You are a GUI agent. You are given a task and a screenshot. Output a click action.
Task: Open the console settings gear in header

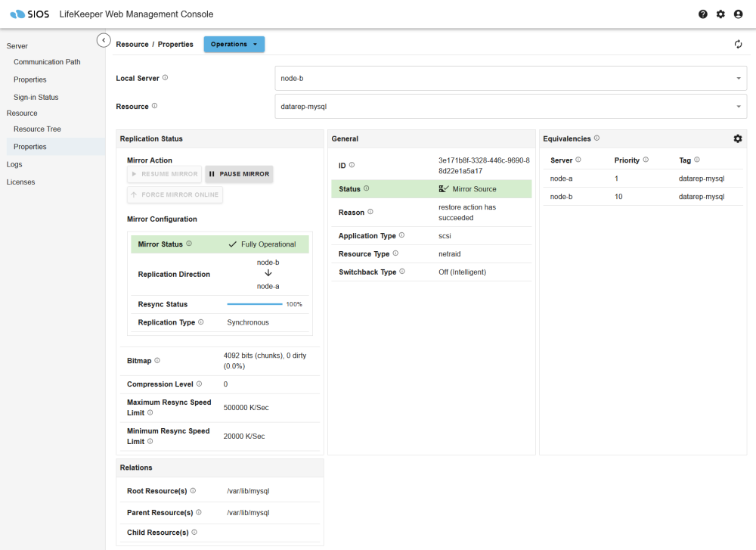coord(720,14)
